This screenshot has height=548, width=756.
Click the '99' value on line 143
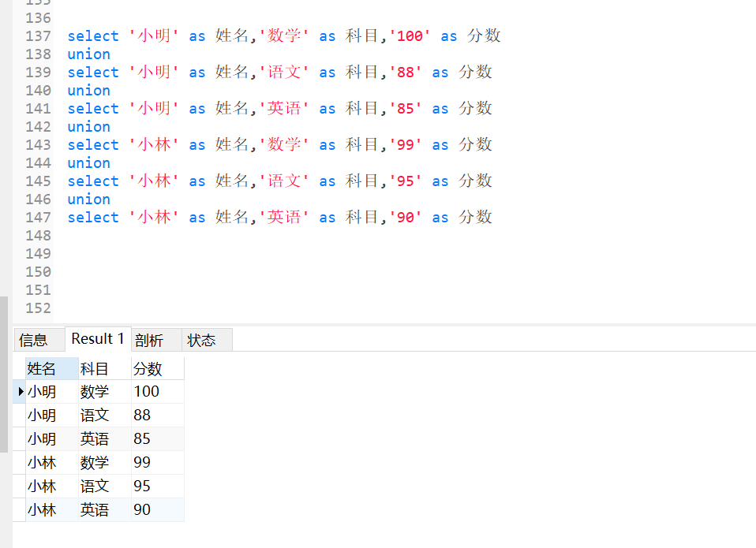tap(406, 144)
